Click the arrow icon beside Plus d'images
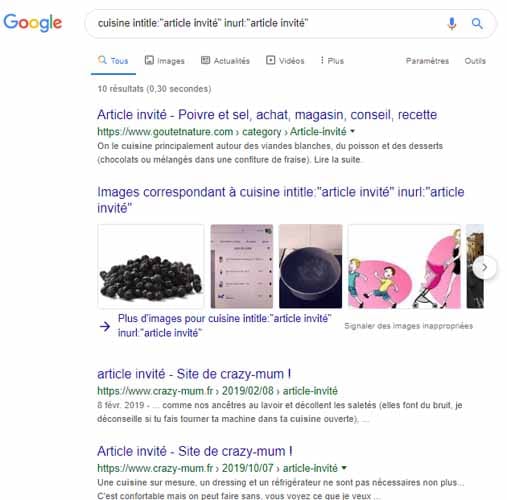Image resolution: width=507 pixels, height=500 pixels. pyautogui.click(x=105, y=326)
